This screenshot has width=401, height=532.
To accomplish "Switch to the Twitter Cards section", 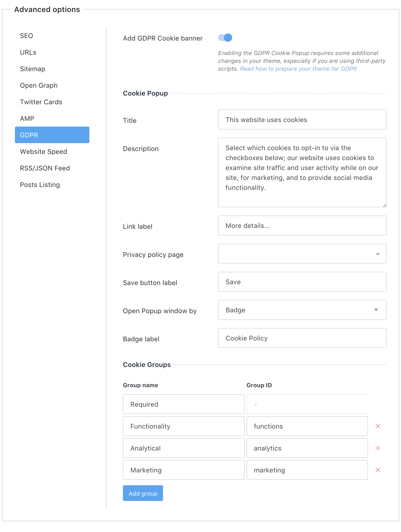I will (x=41, y=102).
